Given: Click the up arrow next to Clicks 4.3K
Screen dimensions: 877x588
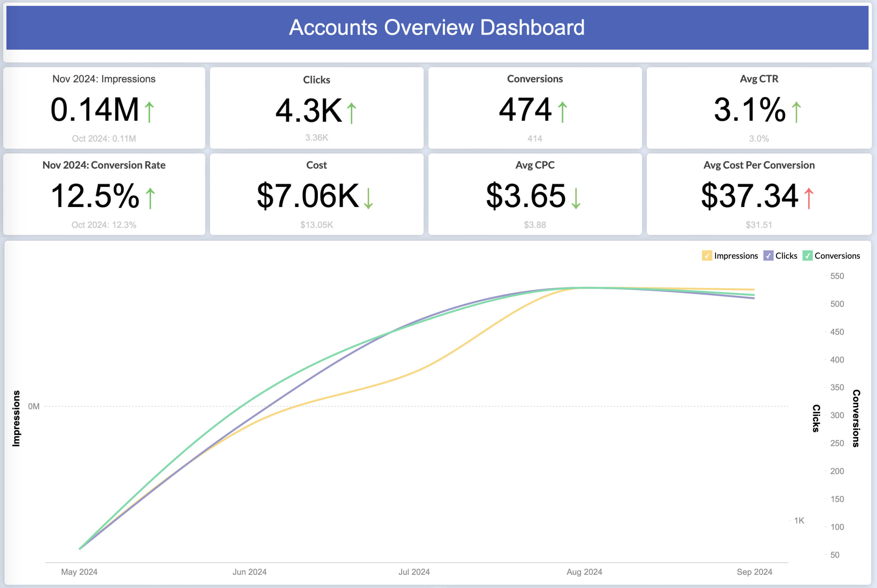Looking at the screenshot, I should pos(351,113).
